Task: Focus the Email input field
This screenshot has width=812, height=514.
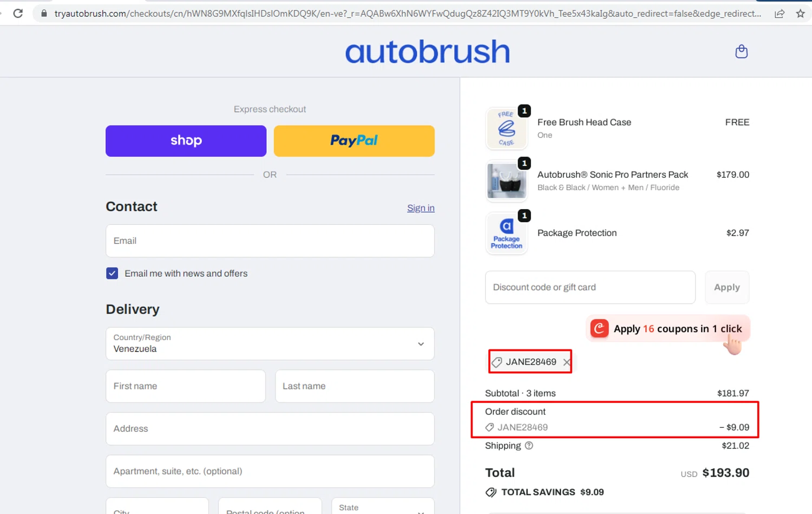Action: [270, 241]
